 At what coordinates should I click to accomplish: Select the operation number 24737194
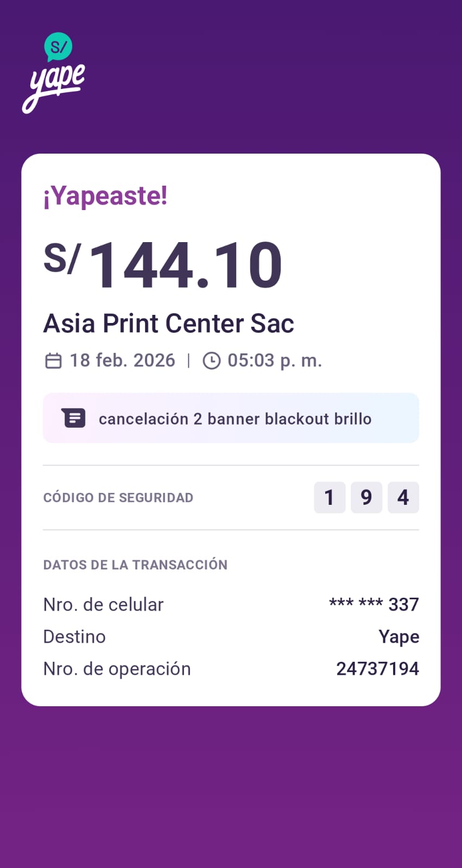[377, 669]
